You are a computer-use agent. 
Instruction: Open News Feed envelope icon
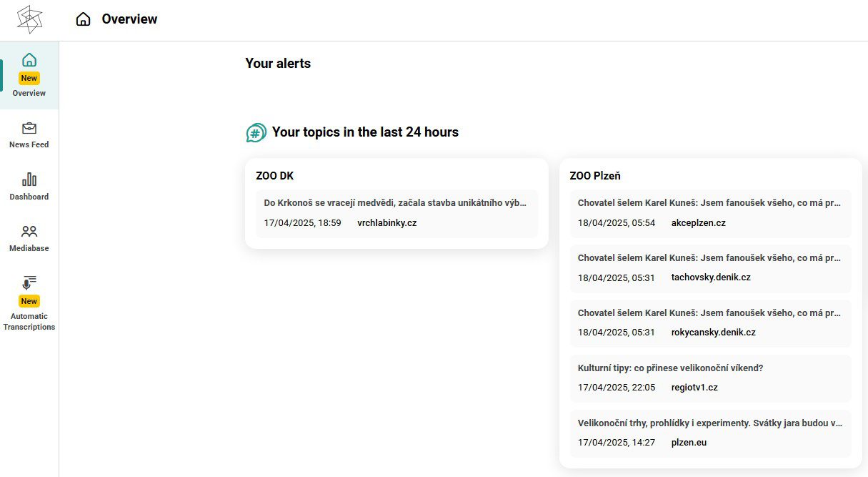(29, 128)
